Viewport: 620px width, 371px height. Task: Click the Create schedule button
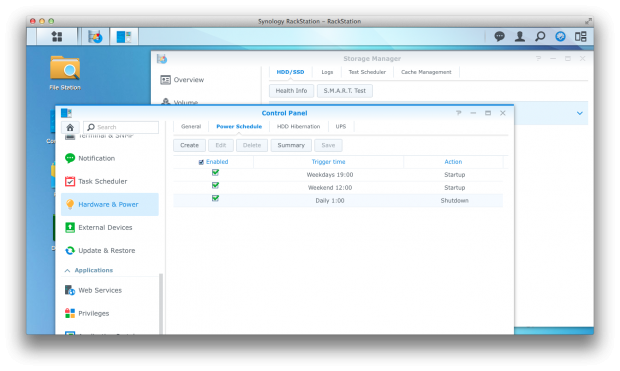pyautogui.click(x=189, y=146)
